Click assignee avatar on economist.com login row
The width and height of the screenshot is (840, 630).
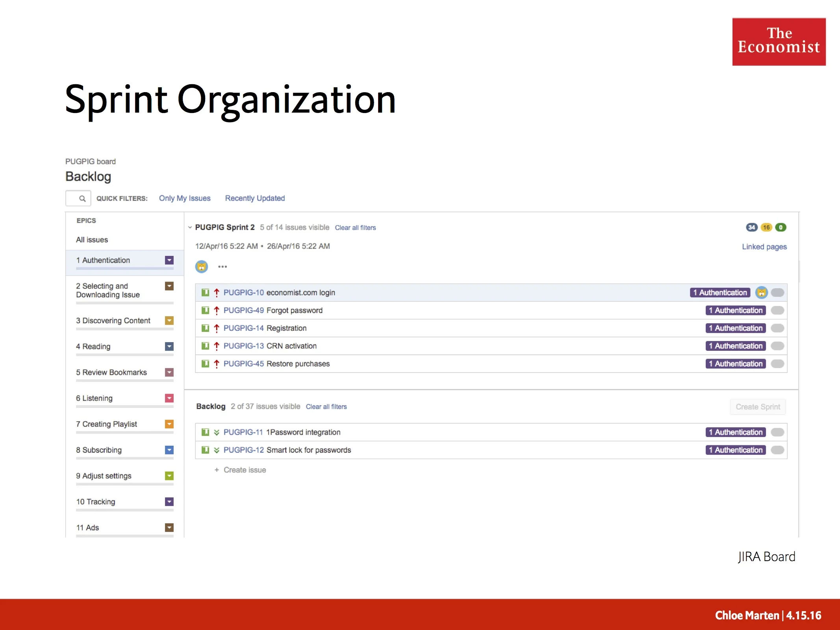click(762, 293)
